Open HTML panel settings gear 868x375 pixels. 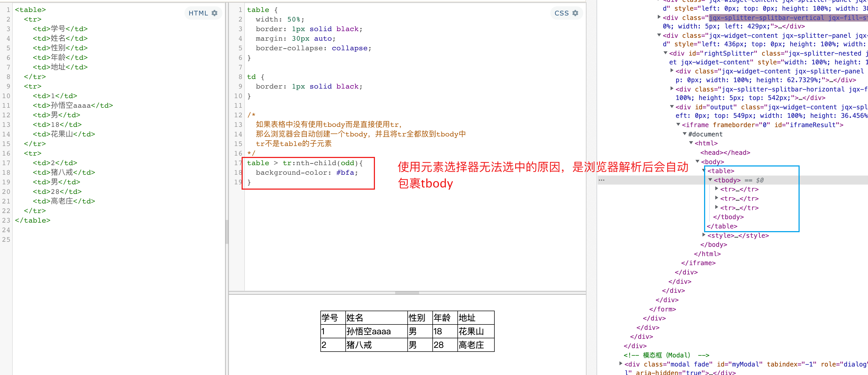[214, 13]
